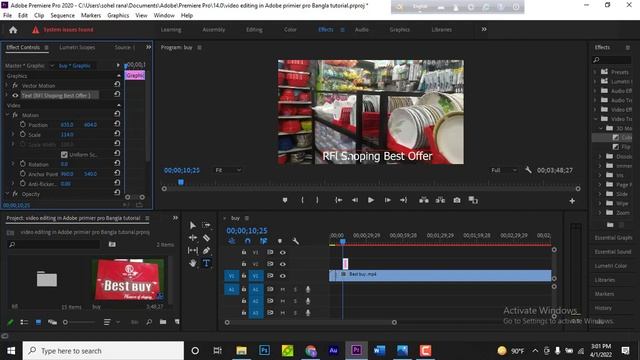Open button editor plus icon
The height and width of the screenshot is (360, 640).
572,201
